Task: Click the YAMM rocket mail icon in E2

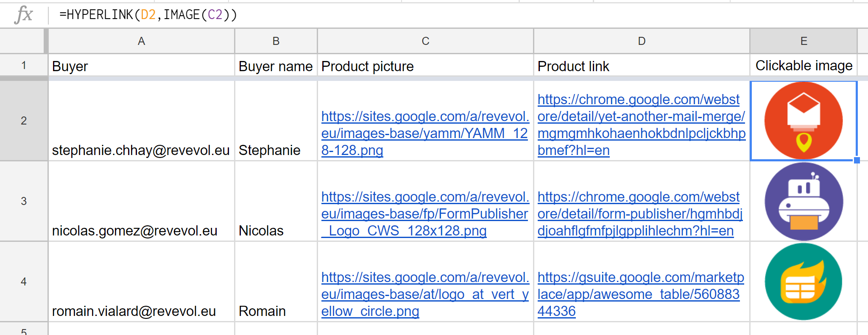Action: pyautogui.click(x=804, y=120)
